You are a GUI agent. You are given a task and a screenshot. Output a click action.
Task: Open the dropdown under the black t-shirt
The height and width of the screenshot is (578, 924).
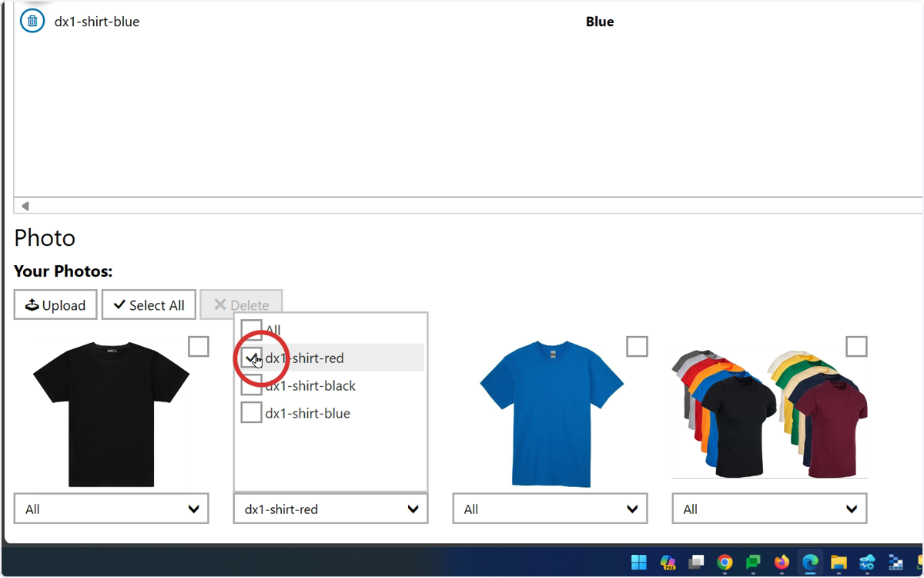click(112, 509)
